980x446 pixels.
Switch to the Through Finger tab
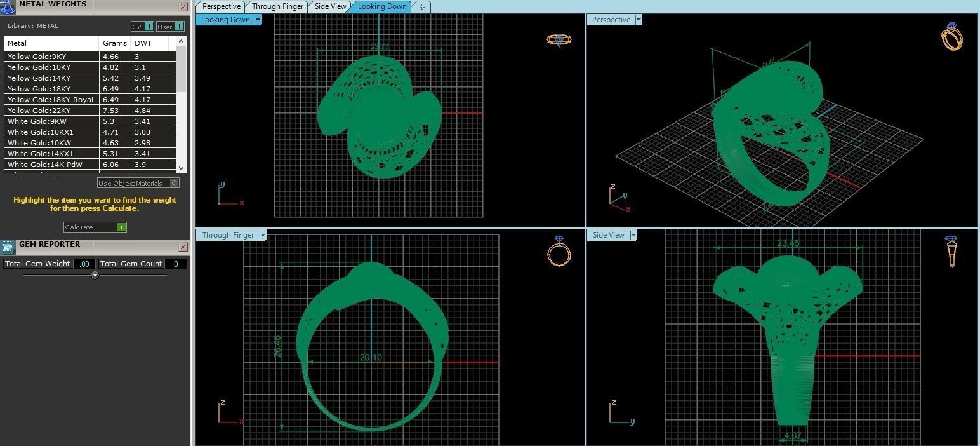point(277,6)
